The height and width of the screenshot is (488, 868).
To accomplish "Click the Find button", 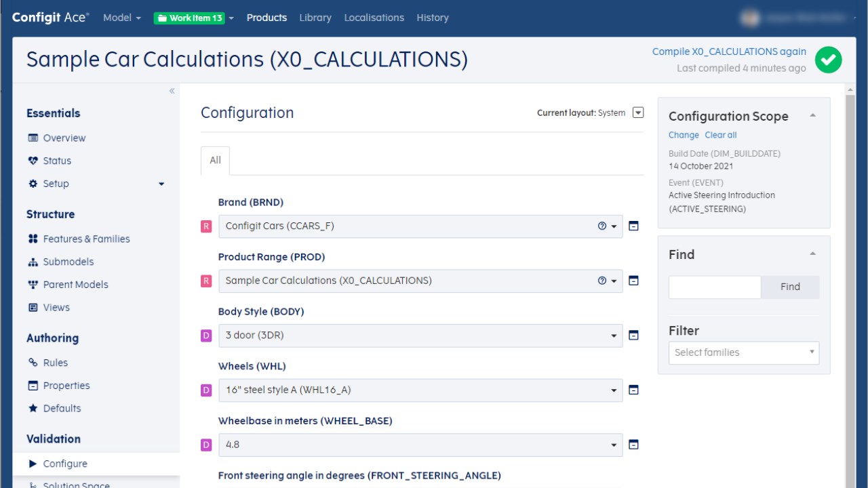I will pos(790,287).
